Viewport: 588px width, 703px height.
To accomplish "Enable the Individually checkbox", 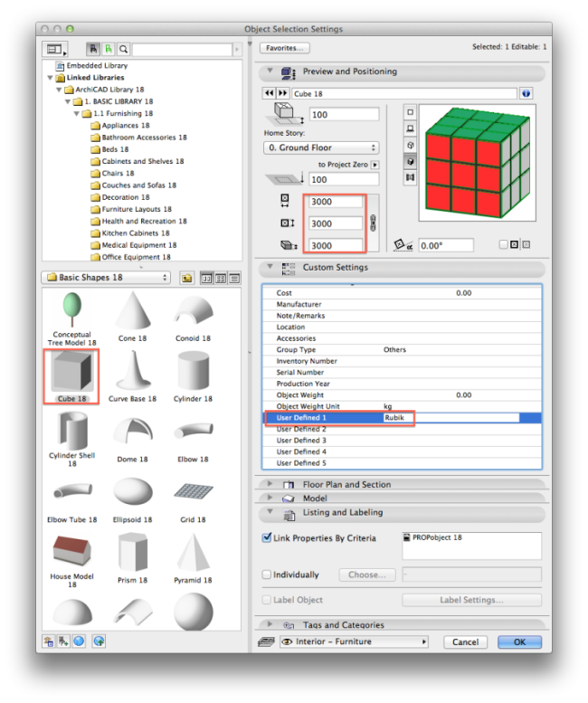I will [x=267, y=575].
